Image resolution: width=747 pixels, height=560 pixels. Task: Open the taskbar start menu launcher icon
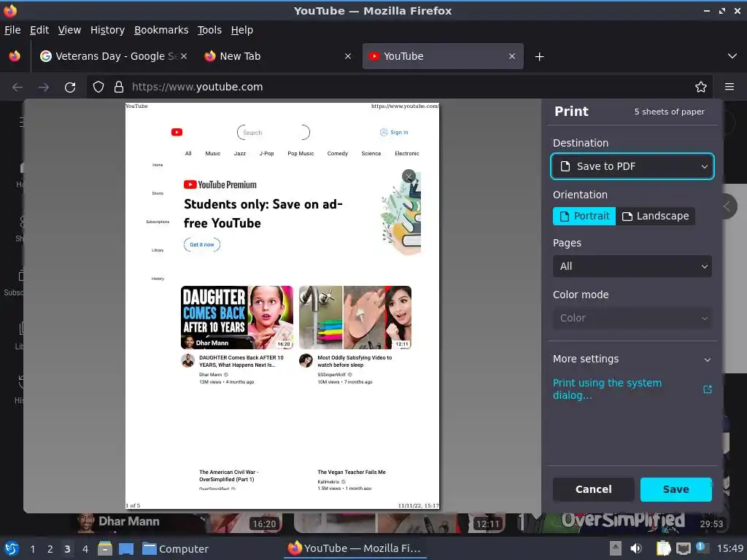pos(12,548)
